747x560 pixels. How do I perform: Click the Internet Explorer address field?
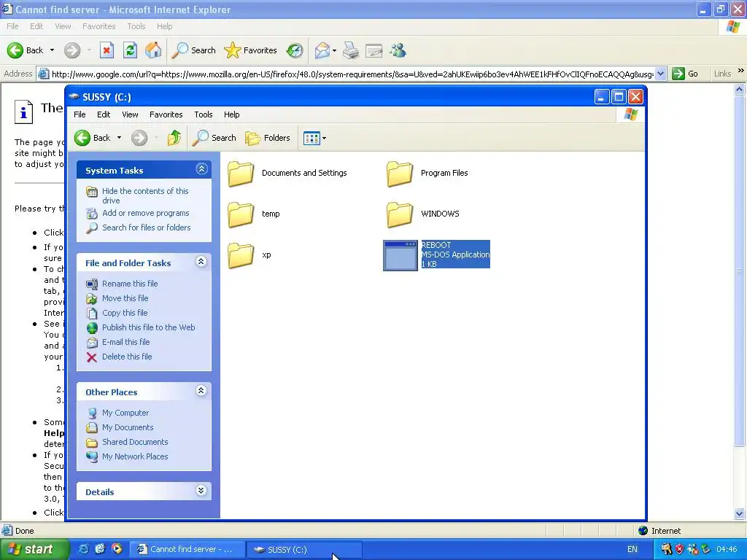[x=352, y=74]
